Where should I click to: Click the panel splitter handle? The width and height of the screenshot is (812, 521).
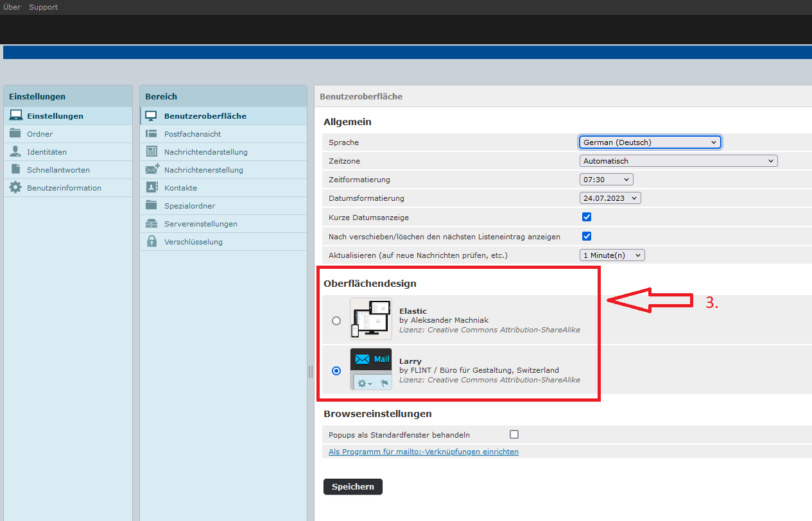[311, 372]
